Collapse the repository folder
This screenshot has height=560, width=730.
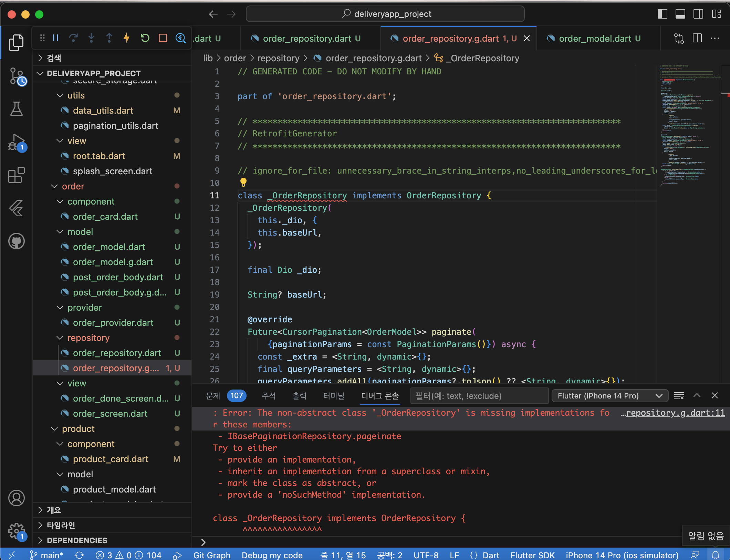pyautogui.click(x=113, y=338)
